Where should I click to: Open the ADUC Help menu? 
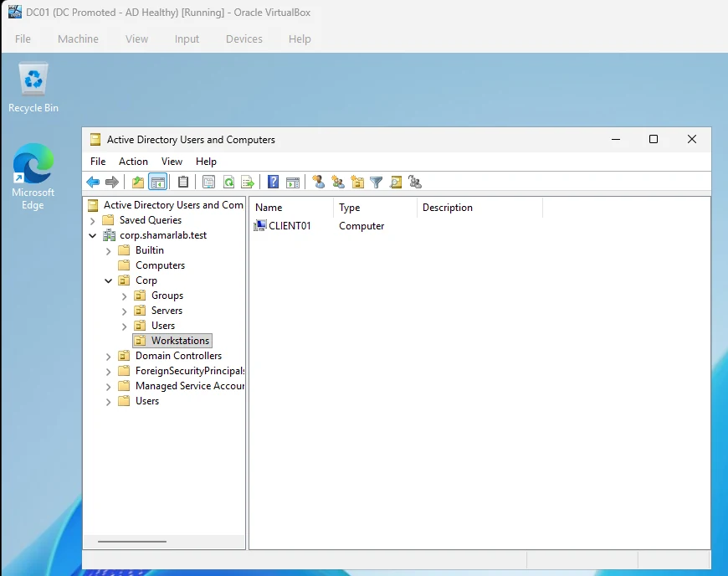[x=206, y=162]
